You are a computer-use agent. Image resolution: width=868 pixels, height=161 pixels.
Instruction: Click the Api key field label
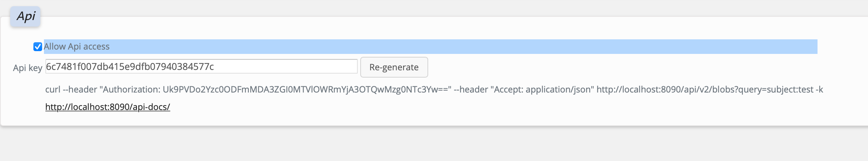tap(28, 68)
